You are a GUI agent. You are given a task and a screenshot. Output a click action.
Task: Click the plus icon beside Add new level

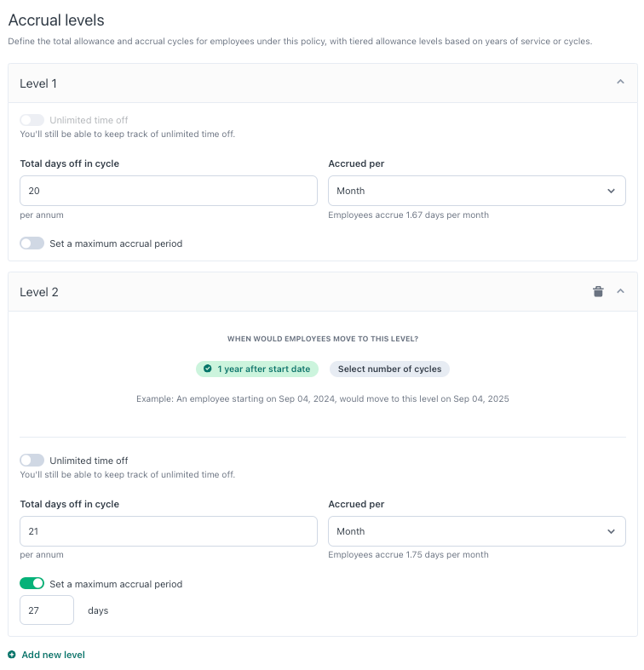point(12,654)
